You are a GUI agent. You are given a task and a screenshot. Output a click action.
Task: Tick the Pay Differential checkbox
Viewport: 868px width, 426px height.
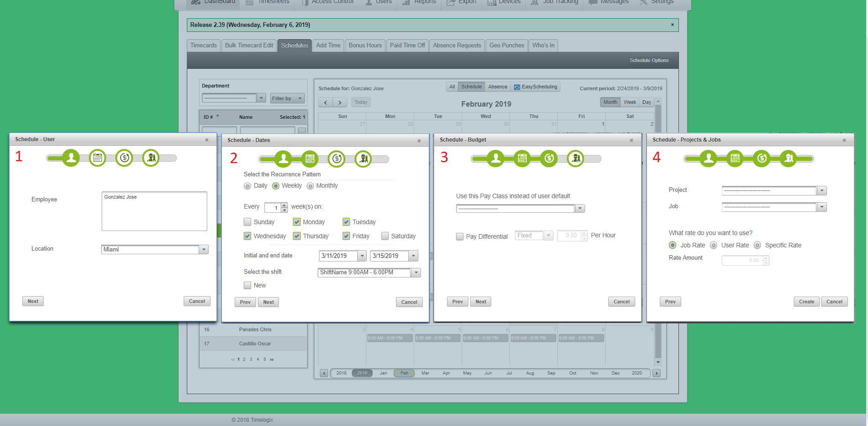point(460,236)
